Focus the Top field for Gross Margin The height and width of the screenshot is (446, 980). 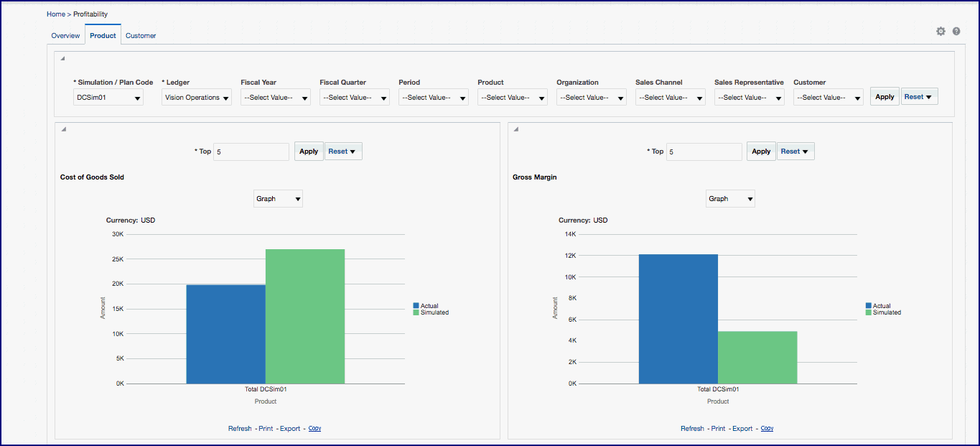pyautogui.click(x=704, y=152)
